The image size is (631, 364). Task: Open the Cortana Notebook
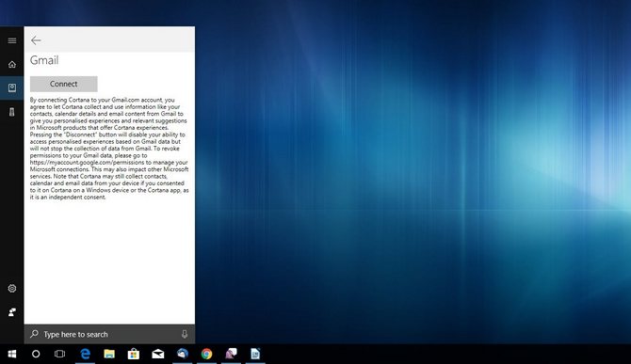pyautogui.click(x=12, y=87)
